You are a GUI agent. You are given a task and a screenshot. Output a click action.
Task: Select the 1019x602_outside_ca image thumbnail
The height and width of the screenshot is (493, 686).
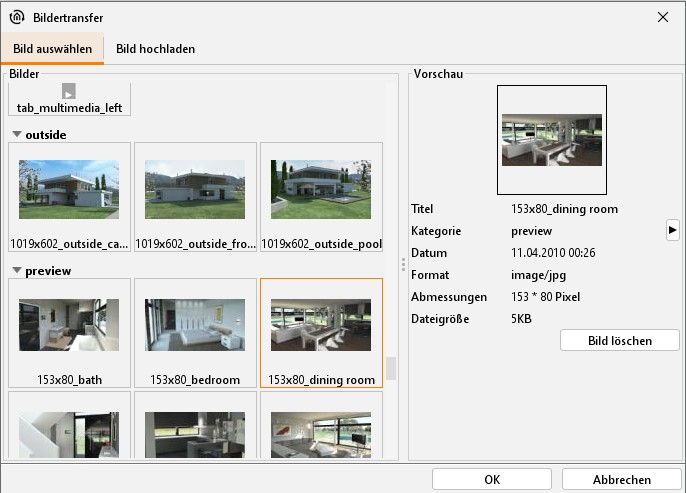[x=69, y=196]
